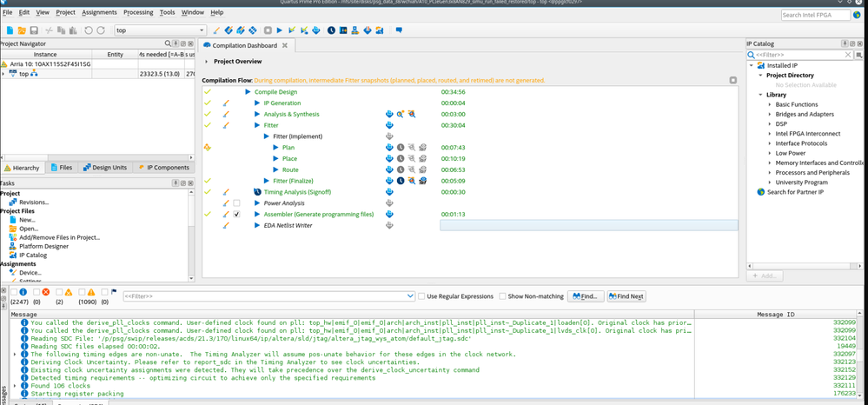Open the Timing Analyzer clock icon in toolbar
This screenshot has width=868, height=405.
(x=331, y=30)
